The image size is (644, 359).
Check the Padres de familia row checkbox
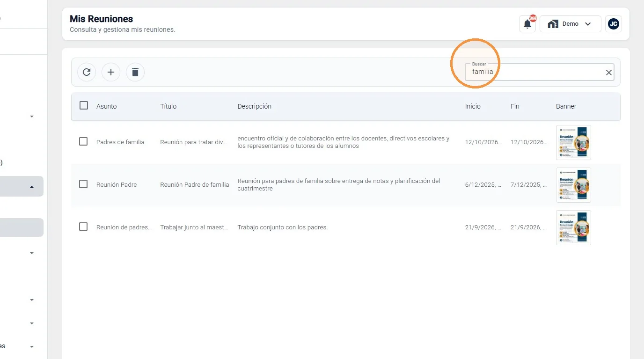click(83, 141)
